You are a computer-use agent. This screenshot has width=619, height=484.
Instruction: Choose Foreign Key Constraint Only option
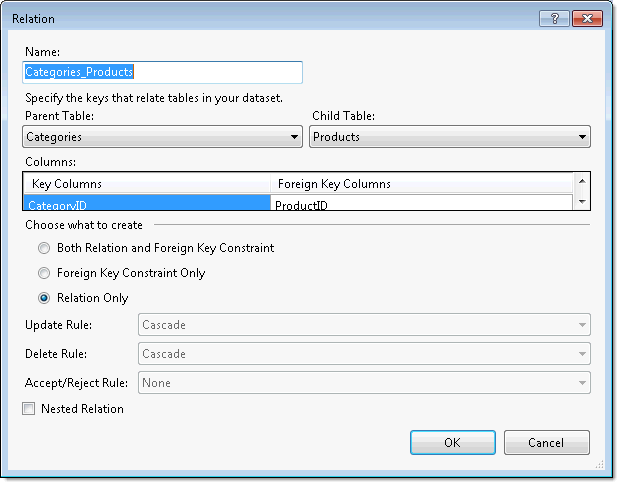43,273
